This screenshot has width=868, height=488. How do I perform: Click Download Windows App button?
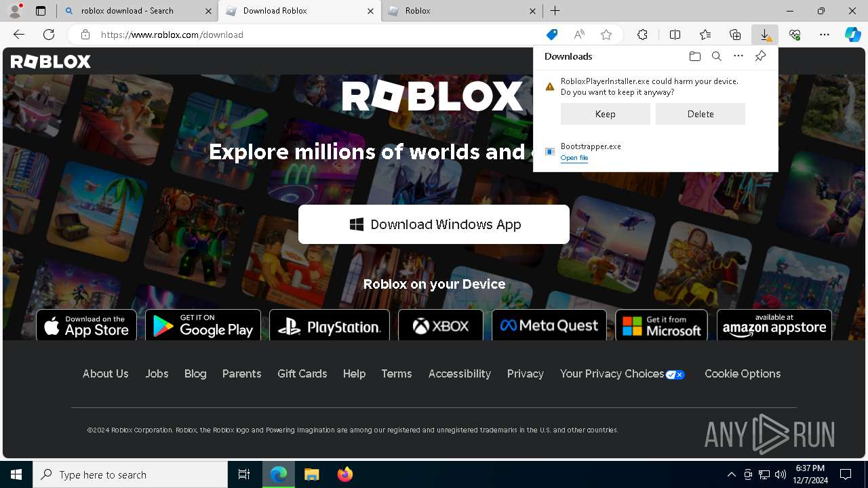(x=434, y=224)
